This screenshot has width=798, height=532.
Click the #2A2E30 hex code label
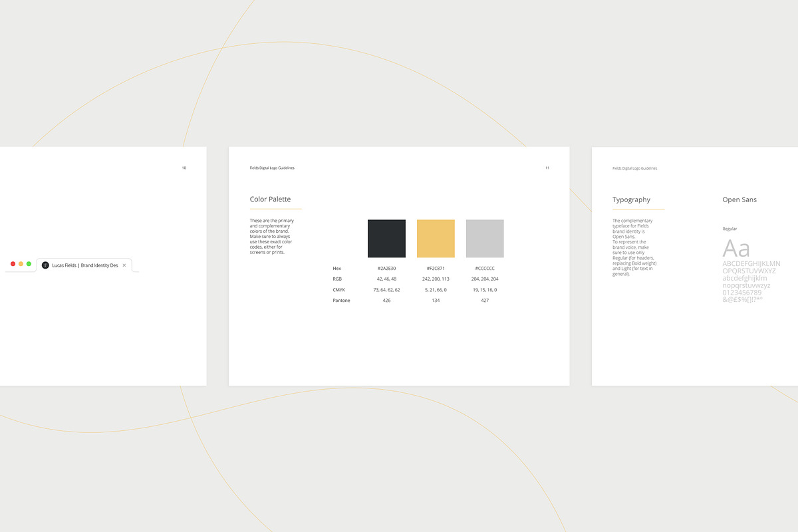click(386, 268)
